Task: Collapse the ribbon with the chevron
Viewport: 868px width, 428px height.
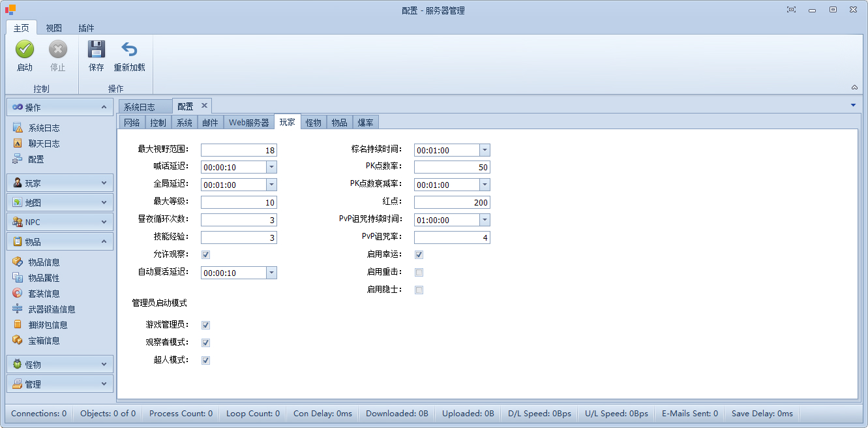Action: click(854, 87)
